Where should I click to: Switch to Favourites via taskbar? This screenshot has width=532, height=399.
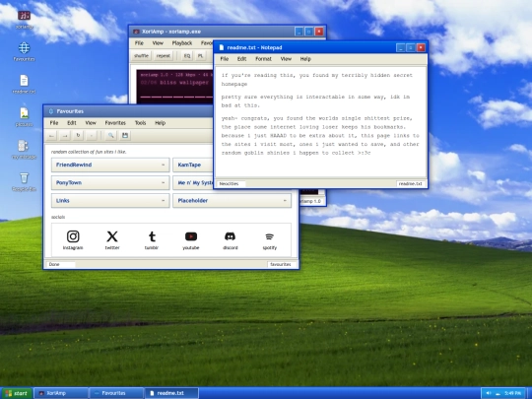click(x=116, y=393)
